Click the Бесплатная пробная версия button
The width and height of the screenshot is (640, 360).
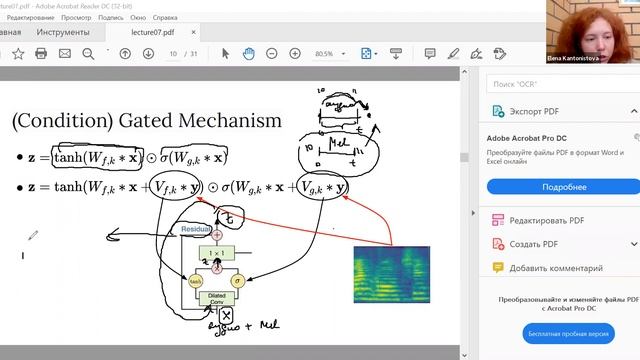pos(568,333)
